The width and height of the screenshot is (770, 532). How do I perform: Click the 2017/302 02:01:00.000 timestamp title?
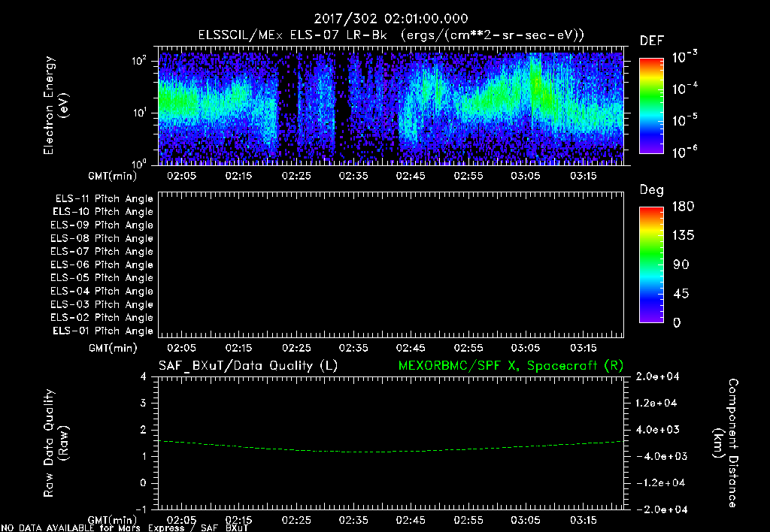(x=391, y=19)
